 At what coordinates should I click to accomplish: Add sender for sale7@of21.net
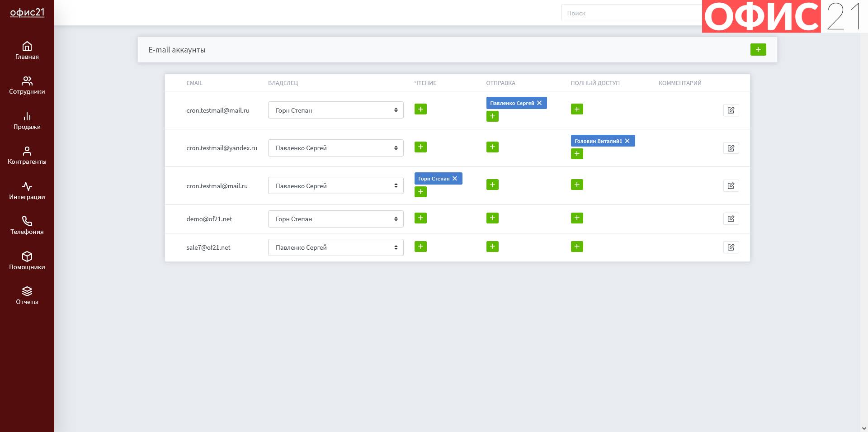[492, 247]
